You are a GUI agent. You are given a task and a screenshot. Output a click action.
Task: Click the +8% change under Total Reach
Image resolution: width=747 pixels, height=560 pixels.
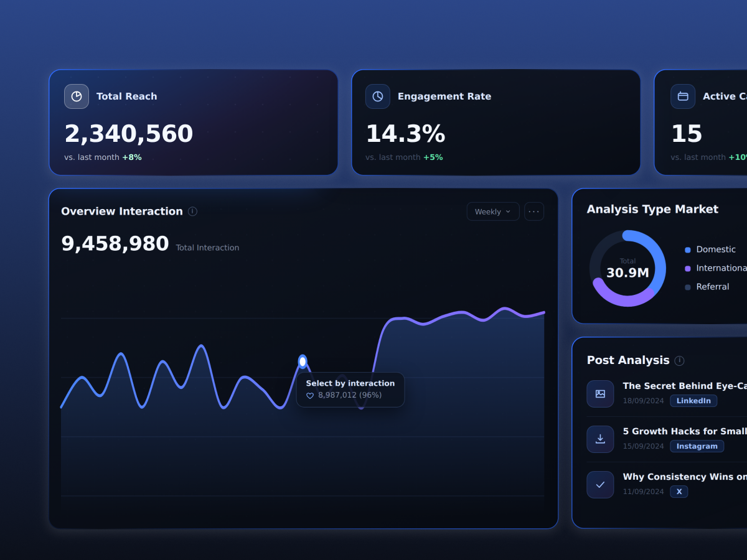pos(132,157)
